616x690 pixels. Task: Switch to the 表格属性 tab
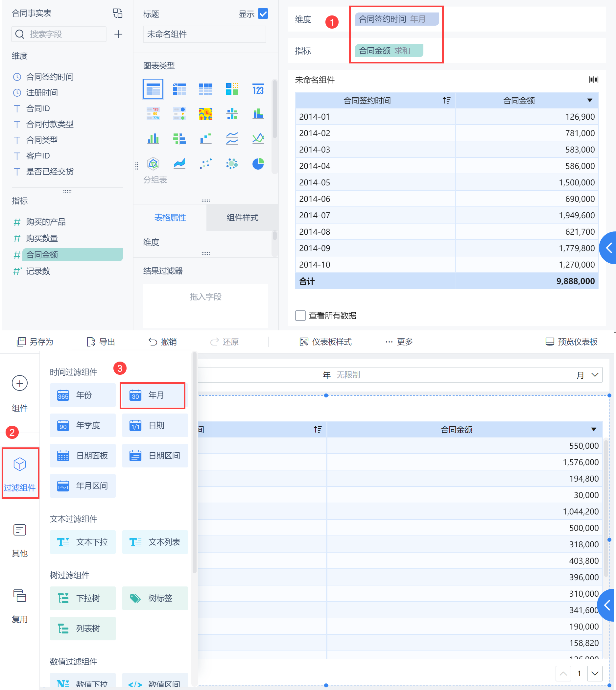click(170, 218)
